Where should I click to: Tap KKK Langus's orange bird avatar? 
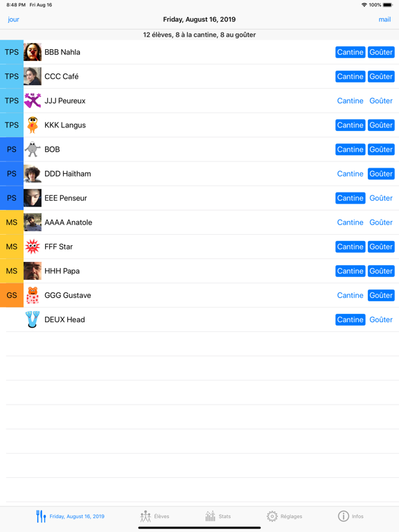pos(33,125)
